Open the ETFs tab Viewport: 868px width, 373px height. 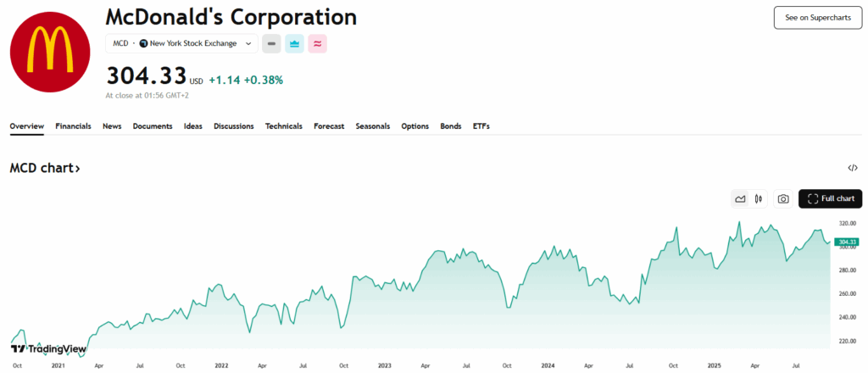(481, 126)
